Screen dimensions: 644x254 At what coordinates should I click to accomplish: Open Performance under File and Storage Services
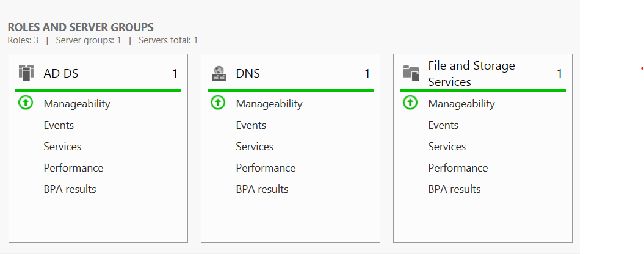[x=458, y=168]
